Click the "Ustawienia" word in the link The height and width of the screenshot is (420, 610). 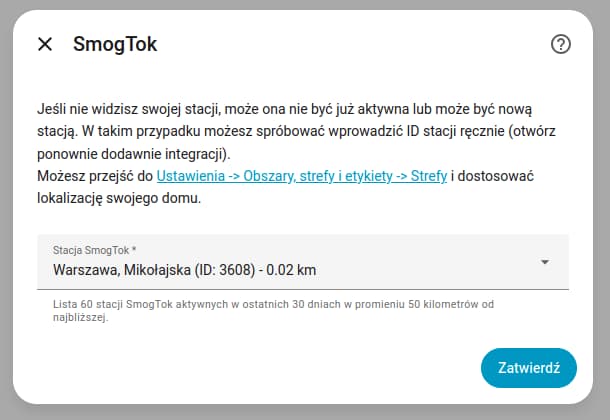click(x=190, y=176)
